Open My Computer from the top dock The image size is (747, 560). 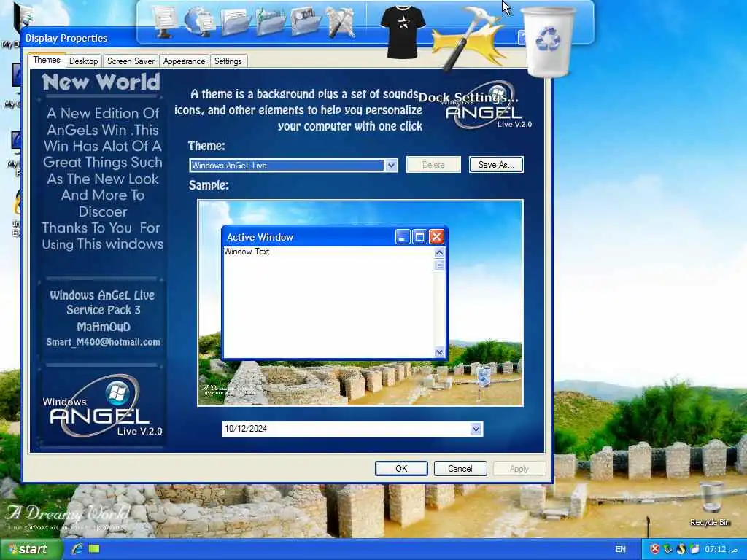coord(164,21)
